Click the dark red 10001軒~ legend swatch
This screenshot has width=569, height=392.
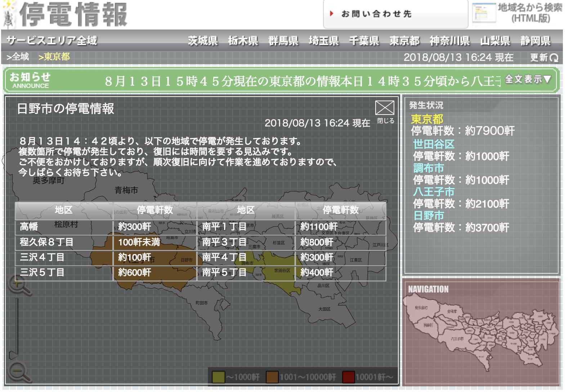348,377
